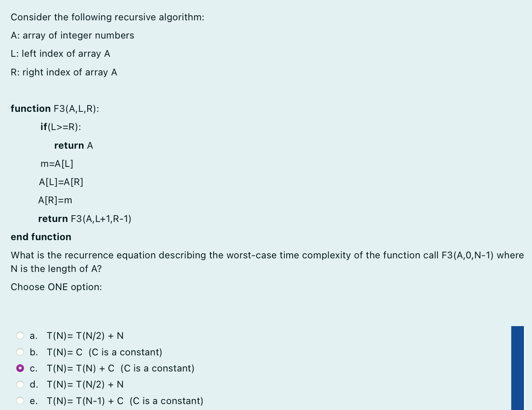Click the return F3(A,L+1,R-1) code line
Screen dimensions: 532x410
(85, 219)
